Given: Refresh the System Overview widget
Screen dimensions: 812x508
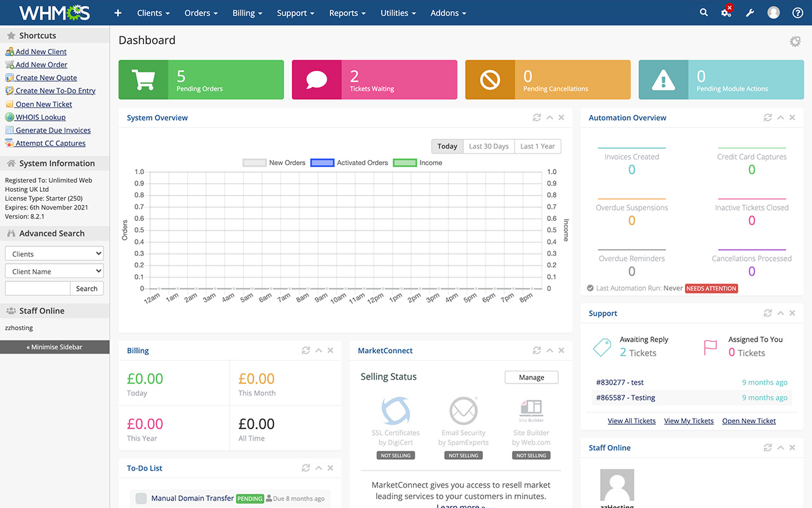Looking at the screenshot, I should tap(537, 118).
